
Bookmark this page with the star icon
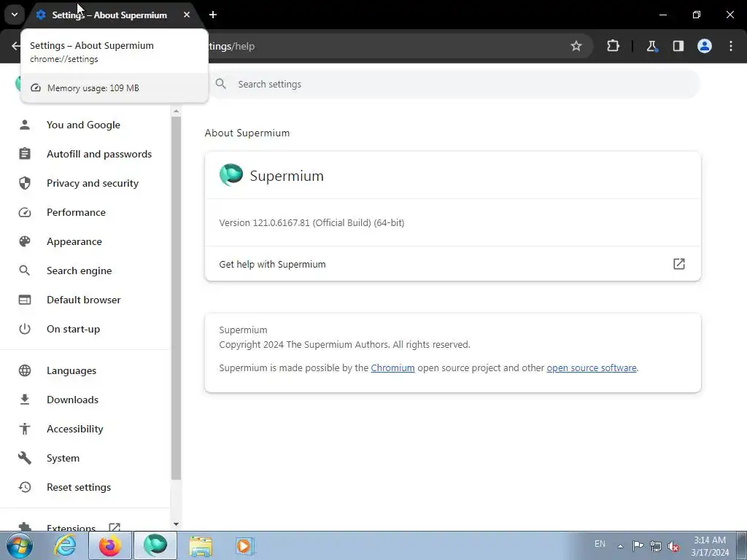(576, 46)
